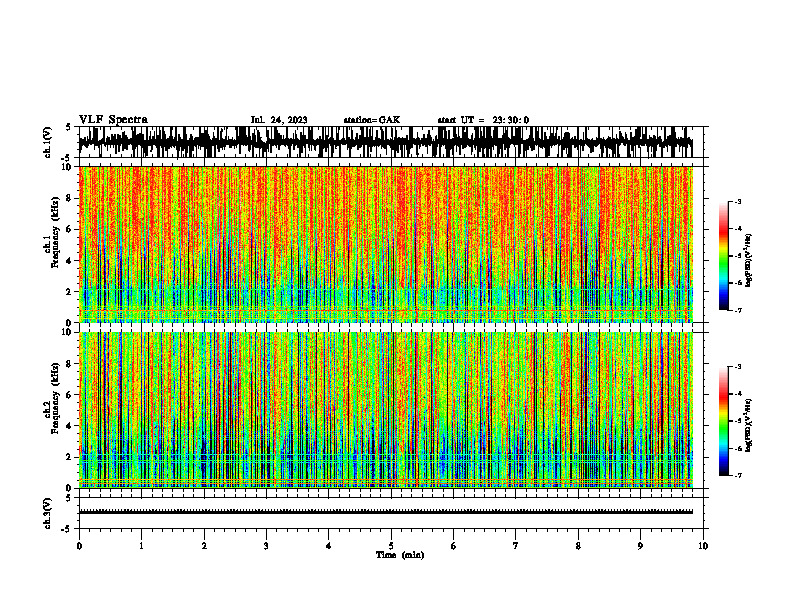
Task: Click the time axis tick label "9"
Action: tap(640, 546)
